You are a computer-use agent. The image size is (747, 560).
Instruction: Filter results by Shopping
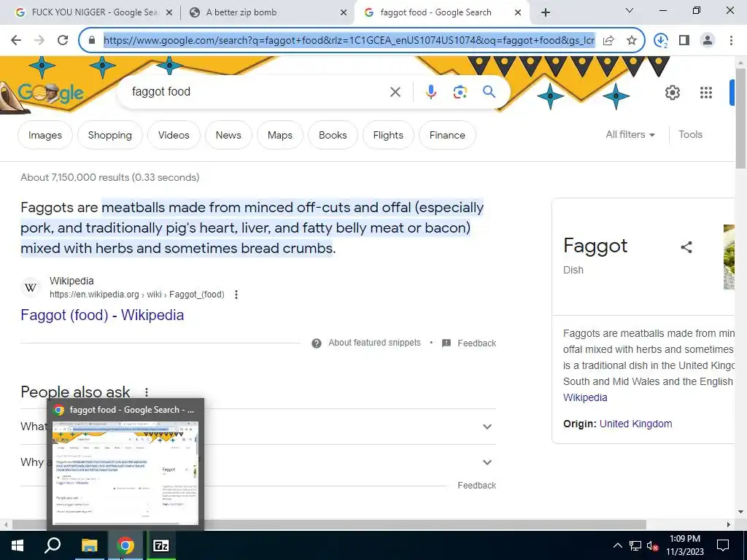(x=109, y=135)
